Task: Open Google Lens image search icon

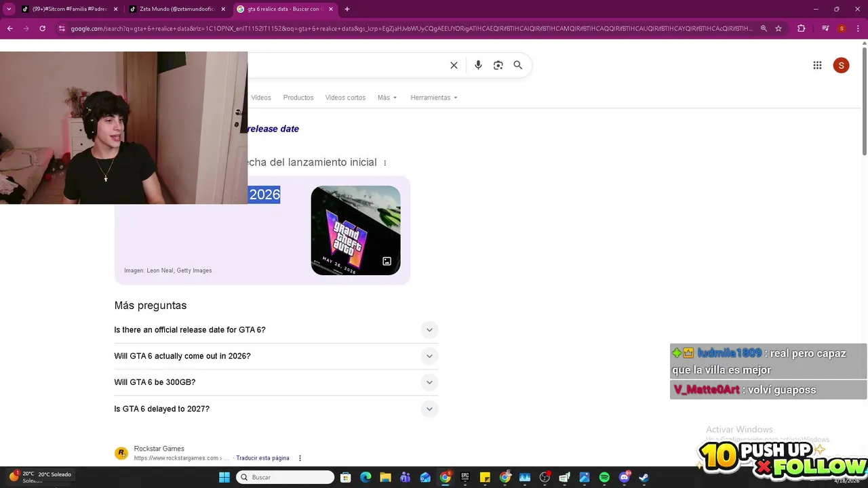Action: tap(498, 65)
